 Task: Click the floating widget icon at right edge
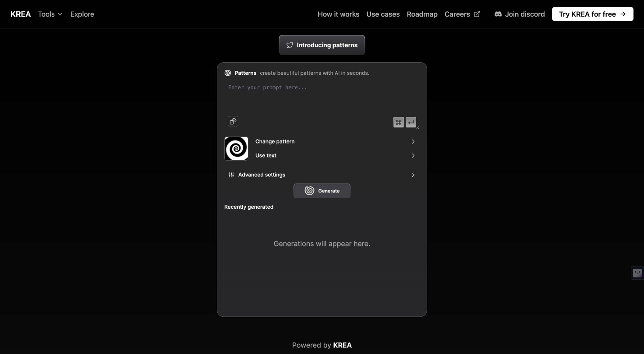637,273
